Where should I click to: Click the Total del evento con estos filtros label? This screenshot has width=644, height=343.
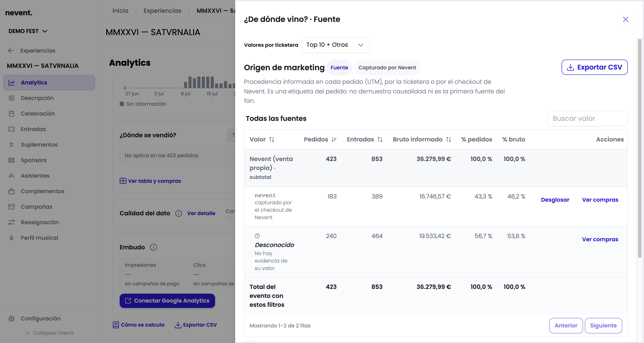tap(267, 296)
